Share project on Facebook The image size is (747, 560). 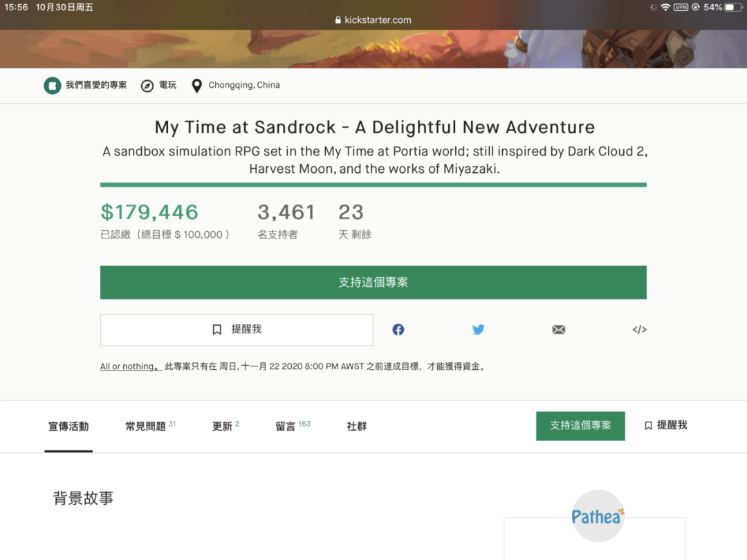coord(398,330)
